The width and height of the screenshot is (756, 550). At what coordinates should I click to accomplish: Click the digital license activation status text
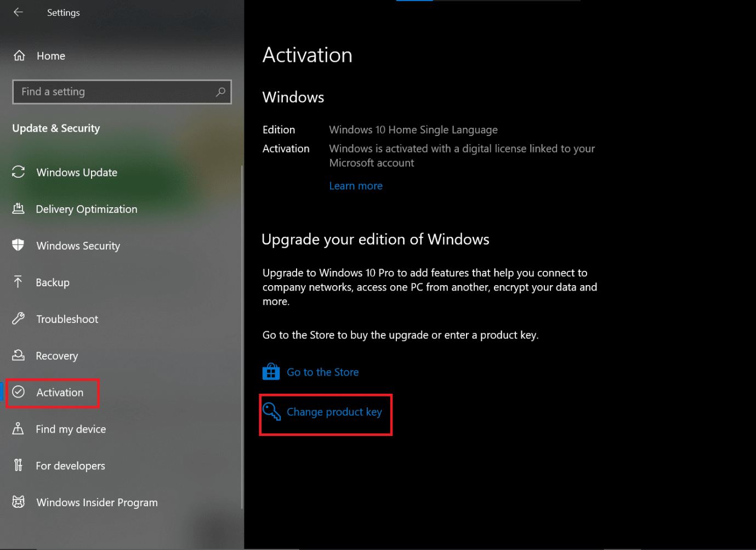pos(462,156)
